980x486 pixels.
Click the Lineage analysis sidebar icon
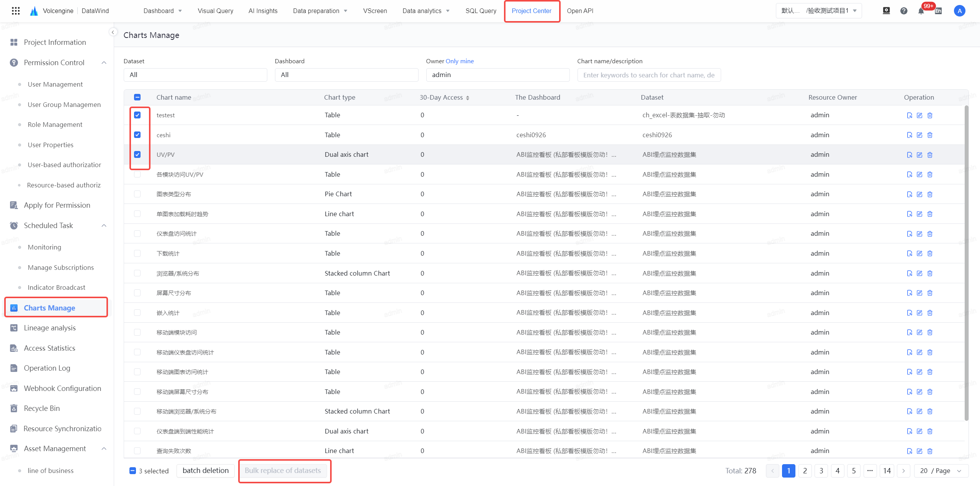14,328
